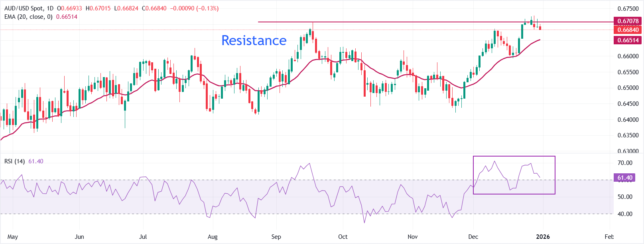644x244 pixels.
Task: Click the 2026 label on the time axis
Action: pyautogui.click(x=543, y=237)
